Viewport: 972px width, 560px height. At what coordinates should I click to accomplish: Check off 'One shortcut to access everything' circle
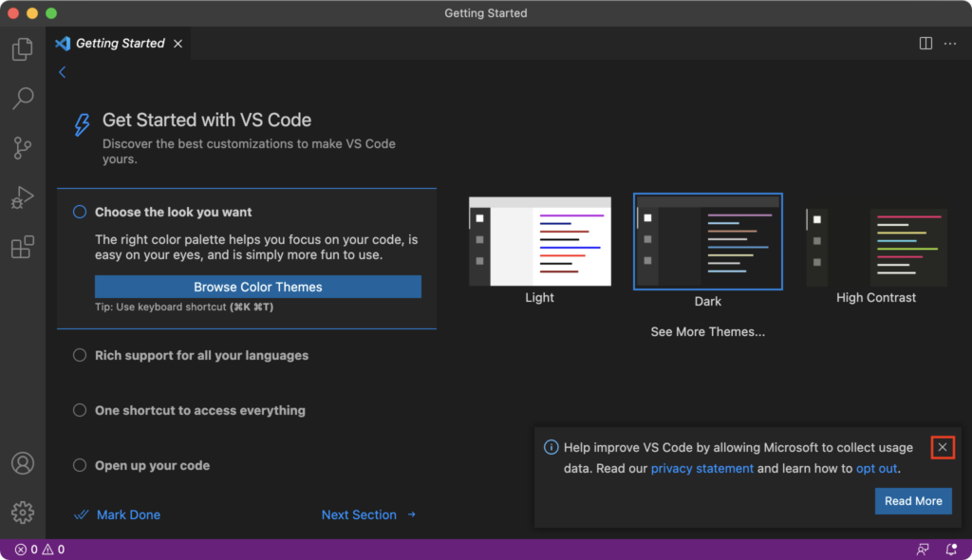coord(80,411)
